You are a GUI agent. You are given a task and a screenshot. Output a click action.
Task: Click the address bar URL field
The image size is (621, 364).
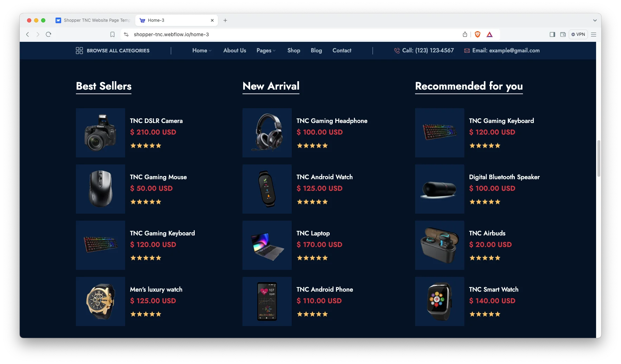[295, 34]
